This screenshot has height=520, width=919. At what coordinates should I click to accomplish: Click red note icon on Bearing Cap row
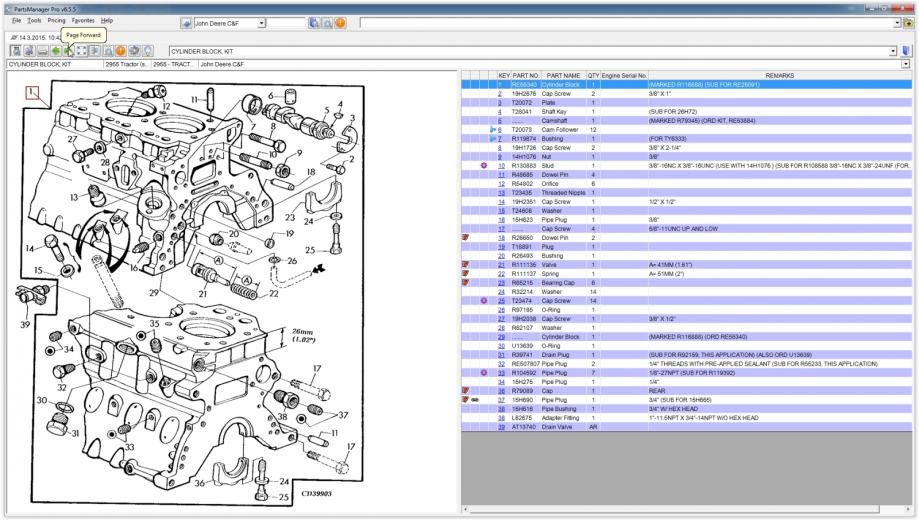[x=465, y=283]
